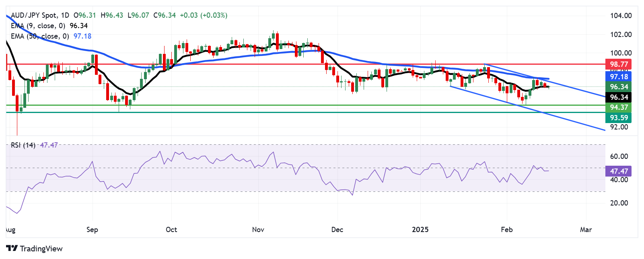
Task: Click the black 96.34 price label
Action: tap(618, 97)
